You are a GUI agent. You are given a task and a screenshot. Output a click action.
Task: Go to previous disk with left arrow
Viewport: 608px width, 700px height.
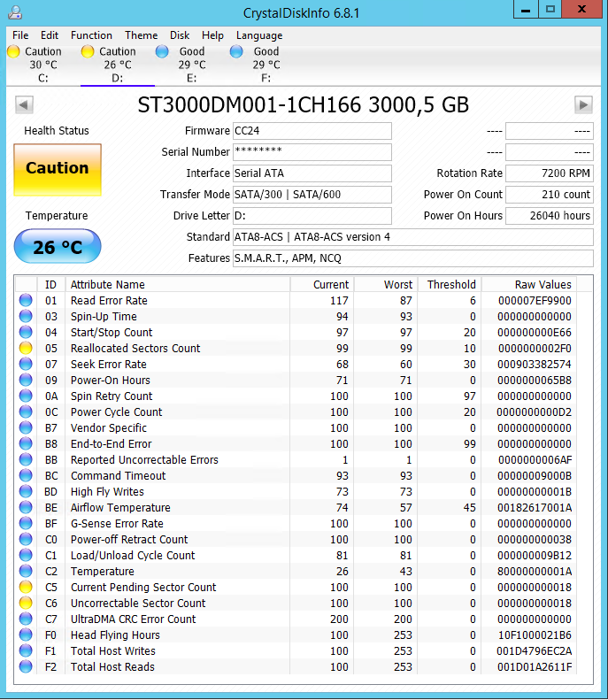(x=24, y=105)
